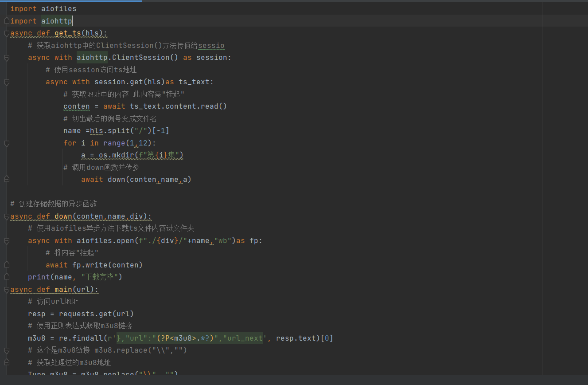Click the comment '# 创建存储数据的异步函数'

tap(54, 204)
